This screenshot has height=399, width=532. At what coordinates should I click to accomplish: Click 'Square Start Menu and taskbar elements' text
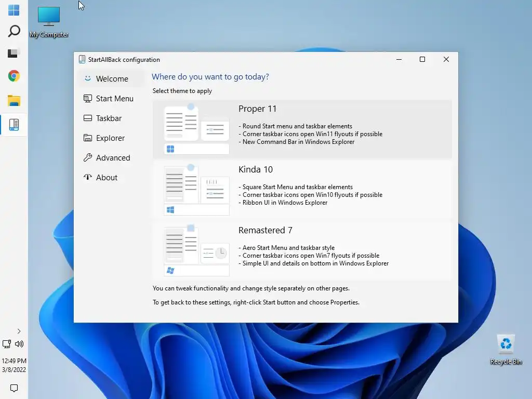pos(298,187)
